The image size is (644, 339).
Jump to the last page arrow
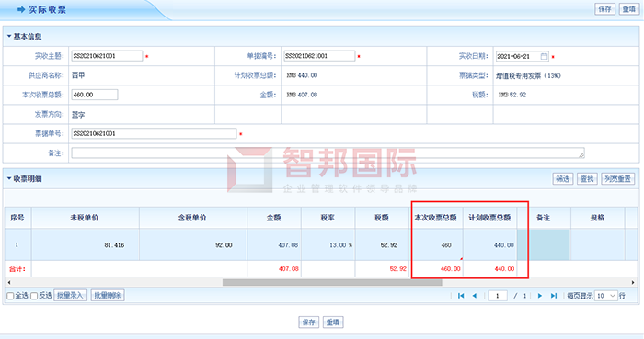coord(554,296)
